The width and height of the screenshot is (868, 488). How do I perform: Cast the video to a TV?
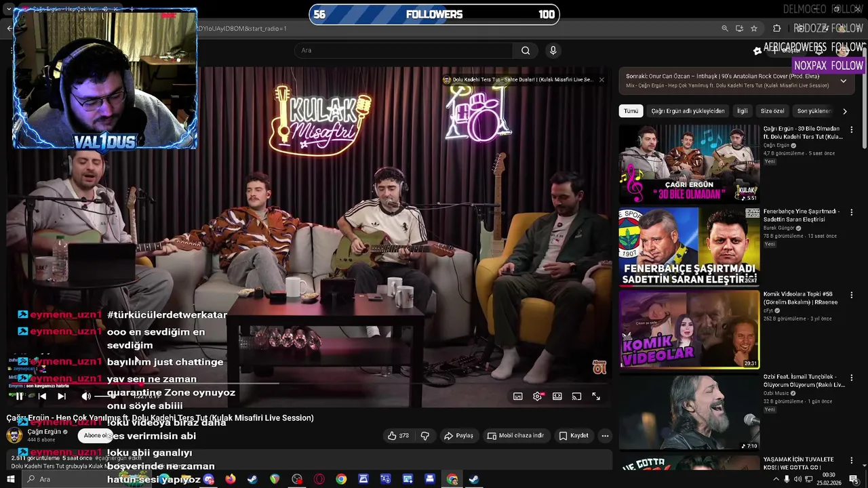(576, 396)
